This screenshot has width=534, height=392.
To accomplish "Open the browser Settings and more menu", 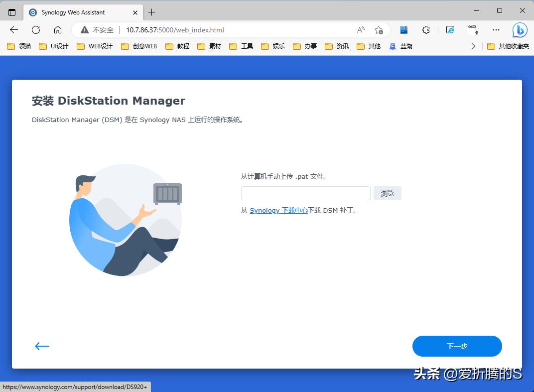I will pyautogui.click(x=496, y=30).
